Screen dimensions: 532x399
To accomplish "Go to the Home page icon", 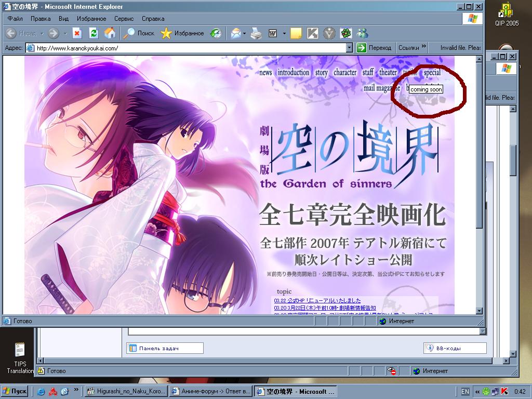I will point(110,33).
